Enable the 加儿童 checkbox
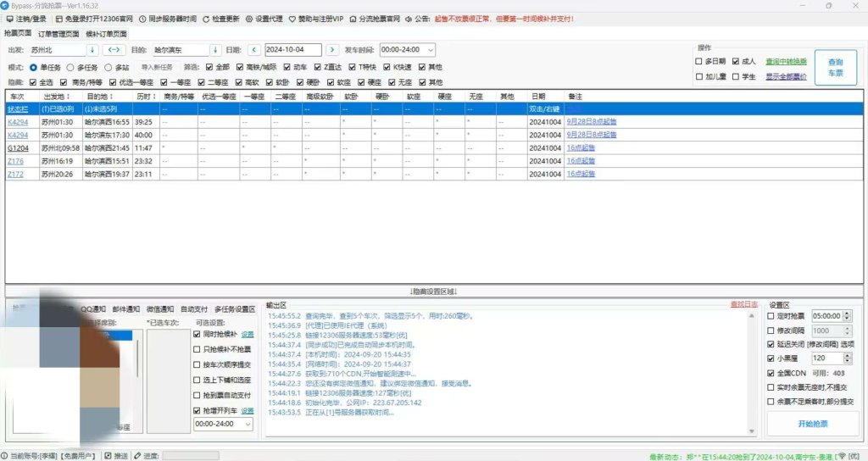 coord(698,77)
